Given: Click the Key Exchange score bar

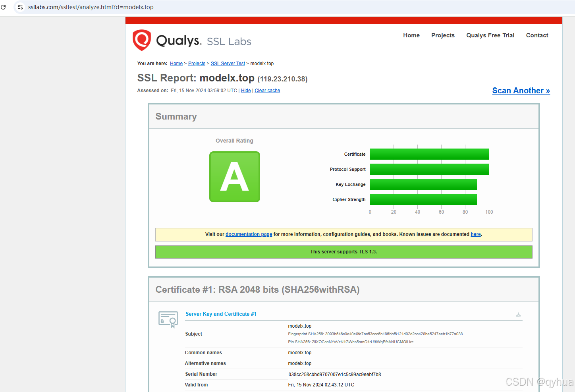Looking at the screenshot, I should point(423,184).
